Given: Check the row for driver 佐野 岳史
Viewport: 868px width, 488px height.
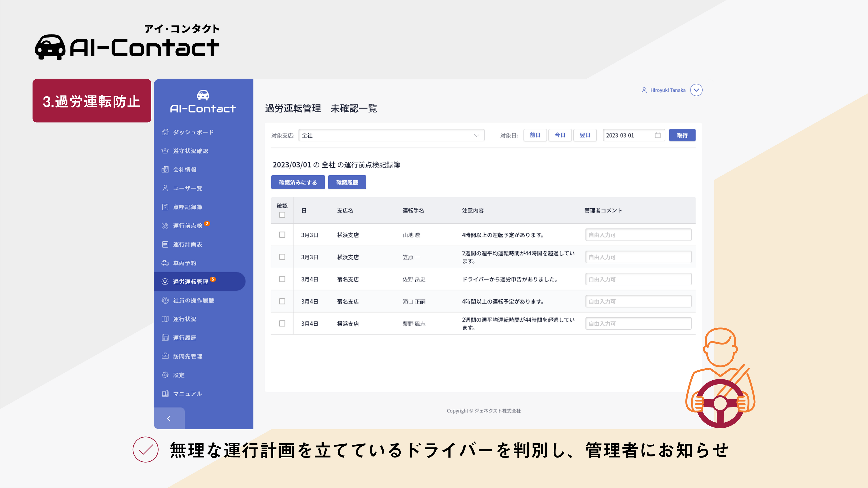Looking at the screenshot, I should click(x=282, y=279).
